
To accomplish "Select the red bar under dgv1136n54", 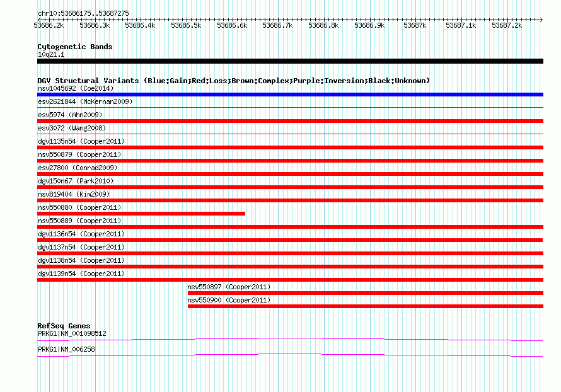I will tap(290, 240).
